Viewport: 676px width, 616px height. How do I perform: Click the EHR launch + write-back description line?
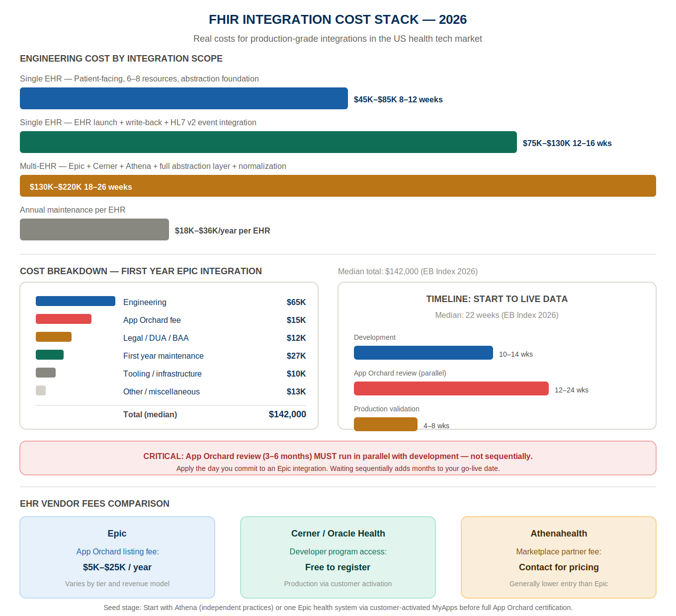[x=138, y=122]
